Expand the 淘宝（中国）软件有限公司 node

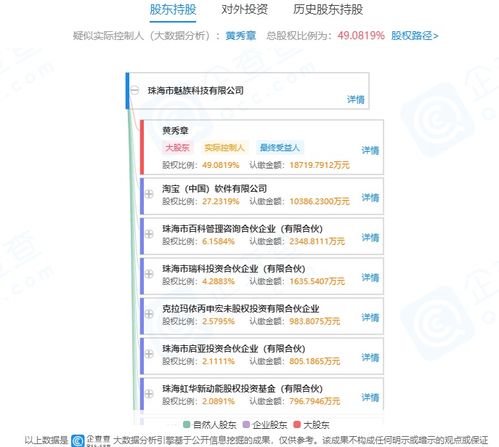149,194
